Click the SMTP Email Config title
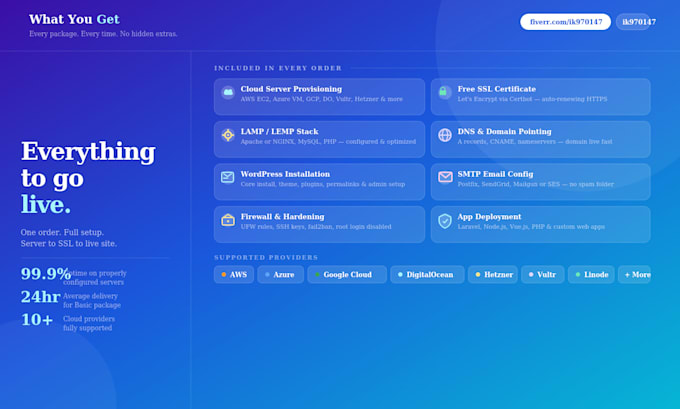Image resolution: width=680 pixels, height=409 pixels. pos(495,174)
